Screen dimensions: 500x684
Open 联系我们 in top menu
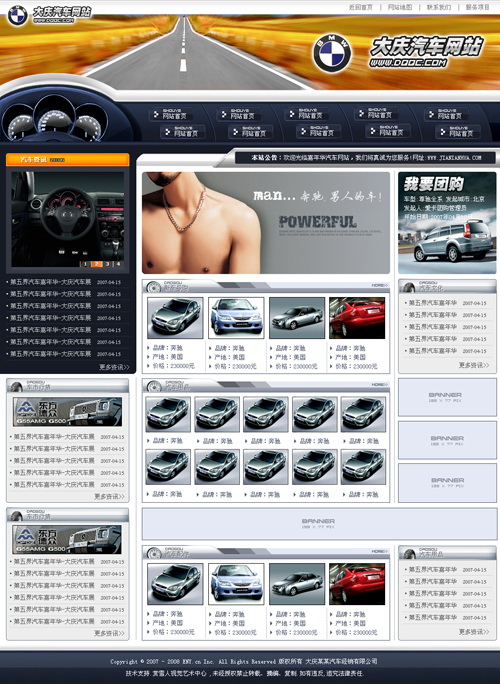tap(439, 7)
